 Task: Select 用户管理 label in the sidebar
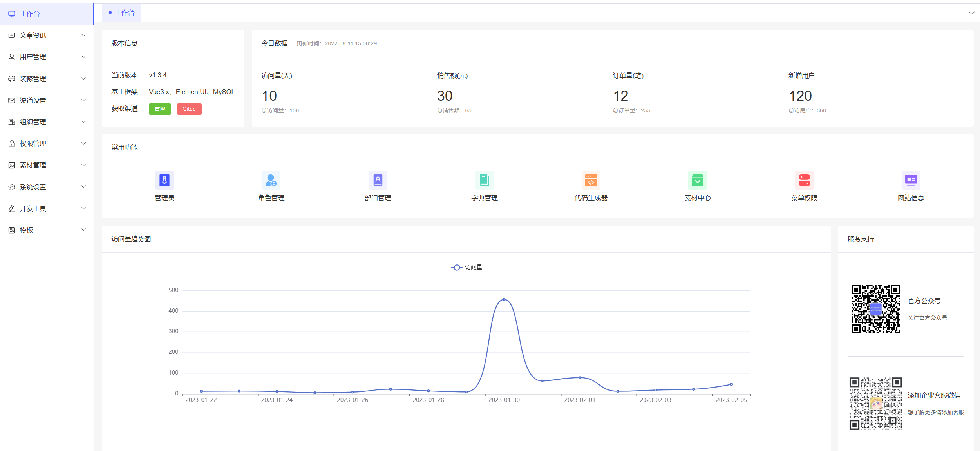pyautogui.click(x=33, y=57)
